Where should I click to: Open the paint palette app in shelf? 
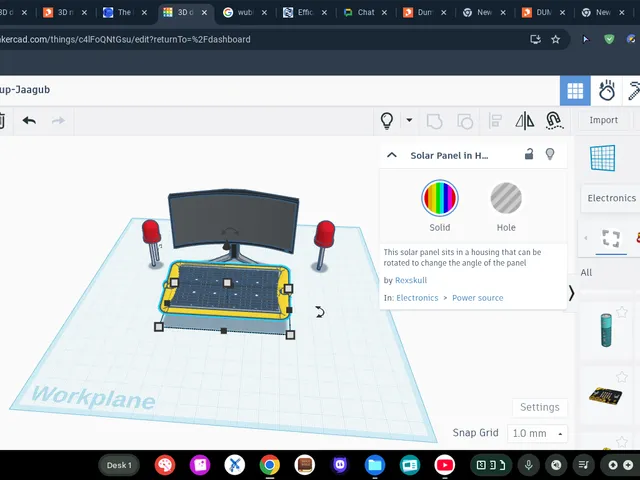165,465
